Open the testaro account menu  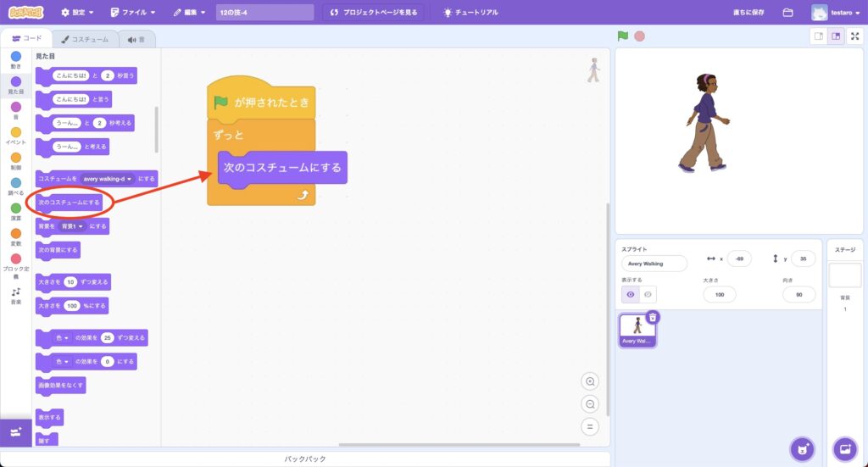[x=835, y=12]
